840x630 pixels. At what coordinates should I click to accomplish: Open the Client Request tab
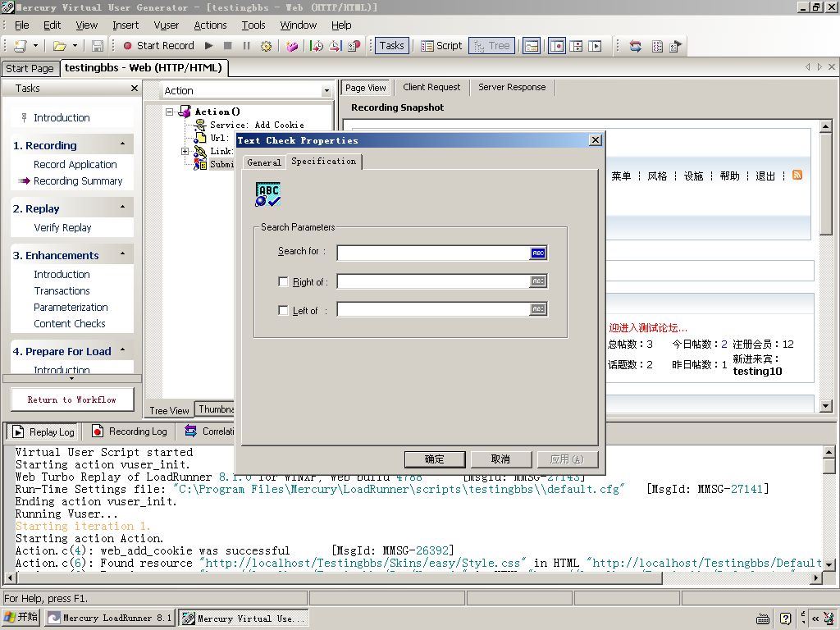point(431,87)
